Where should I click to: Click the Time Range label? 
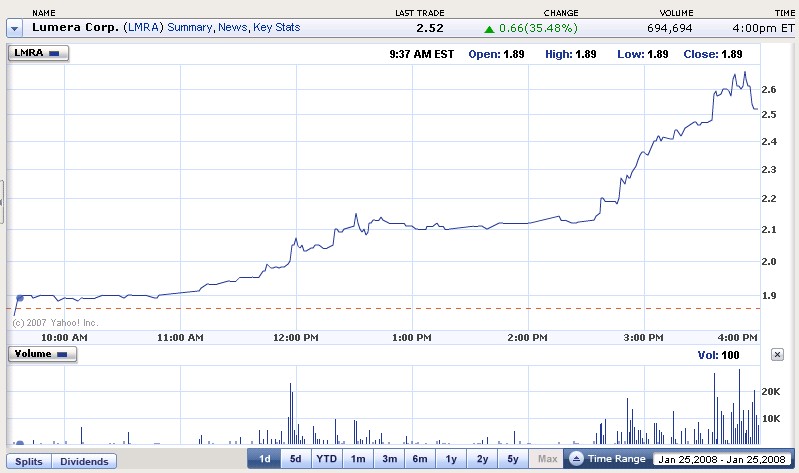(617, 459)
